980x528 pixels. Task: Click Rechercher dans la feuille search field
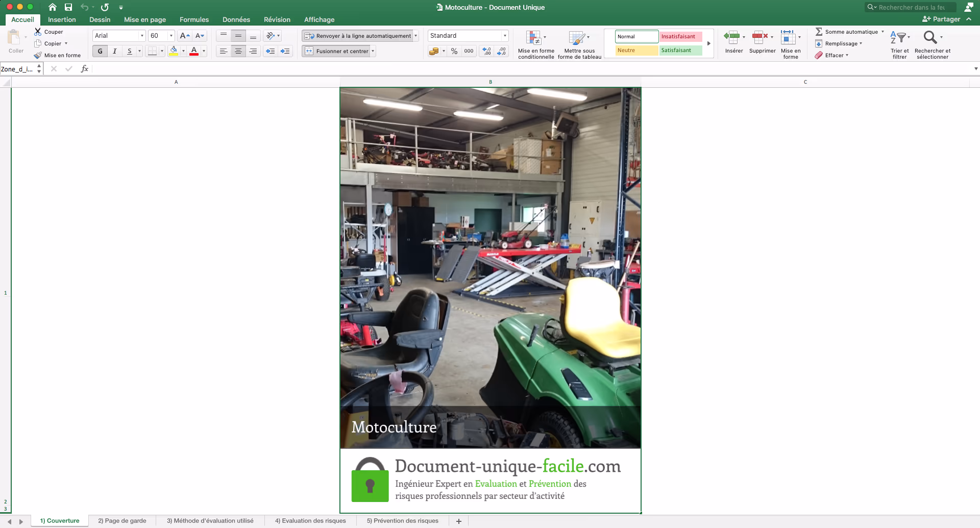(911, 7)
